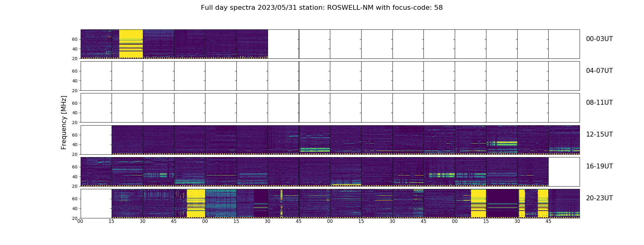Click the 60 tick label of the 00-03UT row
644x245 pixels.
(75, 39)
